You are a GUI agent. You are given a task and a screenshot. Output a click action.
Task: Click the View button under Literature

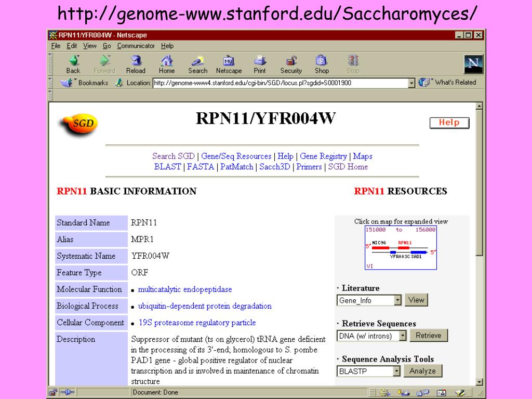416,300
